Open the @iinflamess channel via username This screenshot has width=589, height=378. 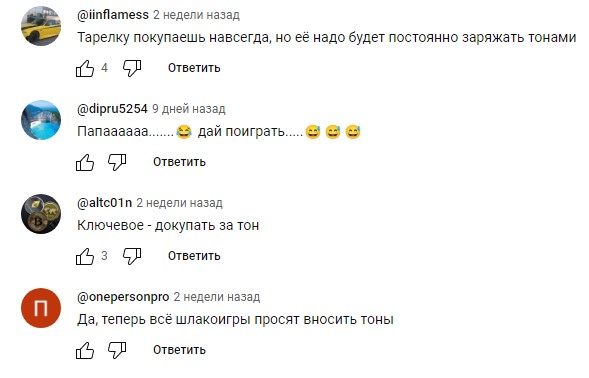pyautogui.click(x=113, y=15)
